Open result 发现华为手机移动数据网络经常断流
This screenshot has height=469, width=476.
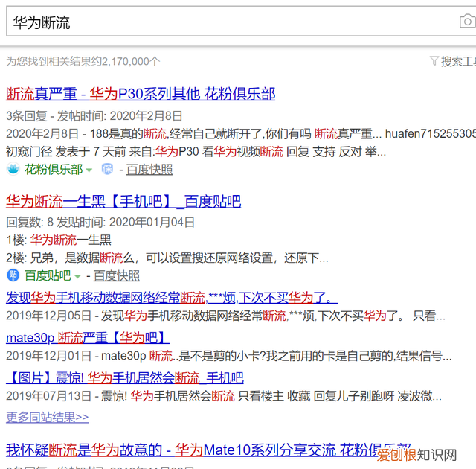point(172,298)
